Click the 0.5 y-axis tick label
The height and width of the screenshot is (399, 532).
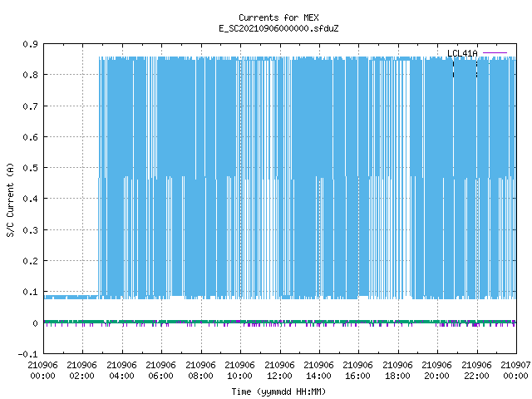(30, 168)
